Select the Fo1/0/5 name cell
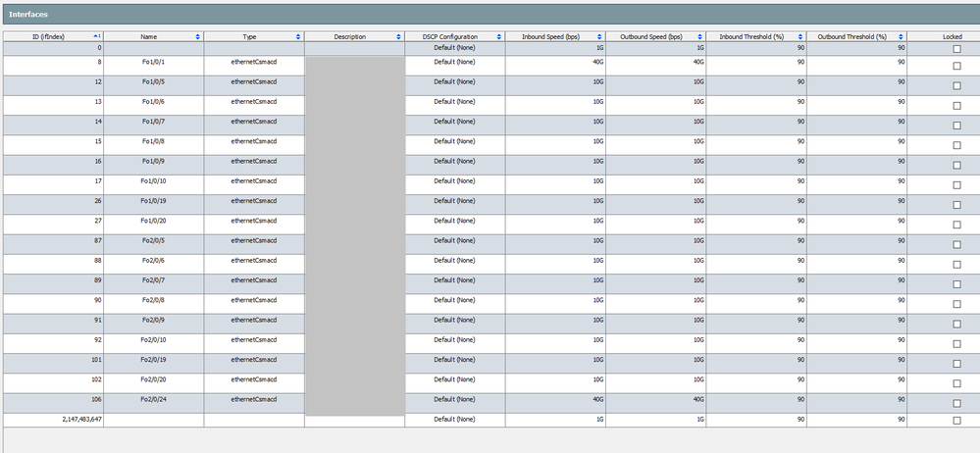 (x=154, y=85)
